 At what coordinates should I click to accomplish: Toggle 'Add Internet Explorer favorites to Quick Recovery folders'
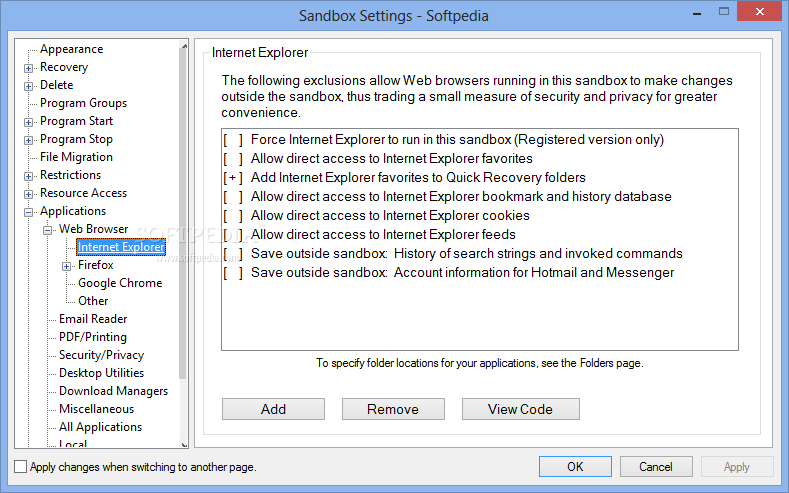click(x=233, y=178)
